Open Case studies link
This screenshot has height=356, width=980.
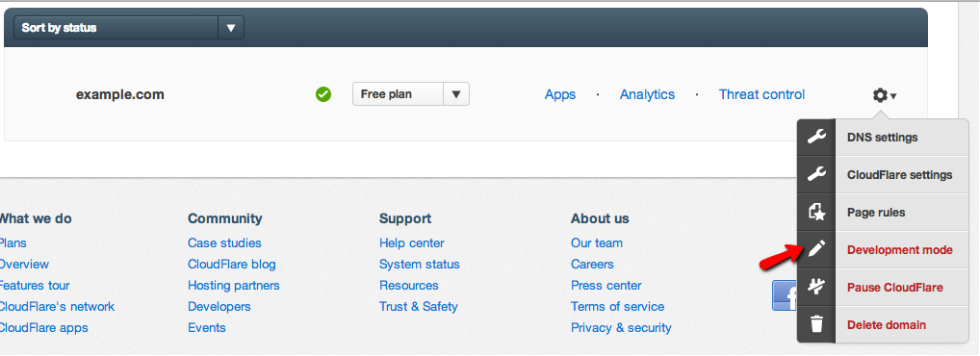point(224,243)
